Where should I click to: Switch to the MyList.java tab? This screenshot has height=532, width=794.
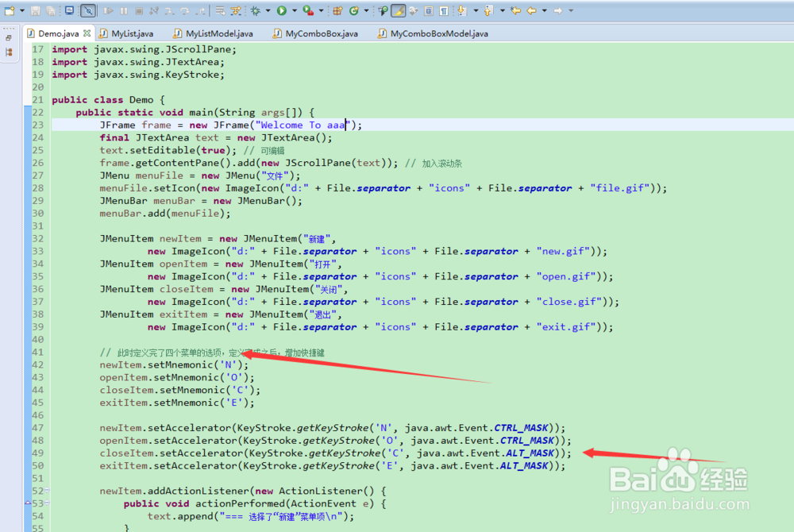click(x=126, y=33)
